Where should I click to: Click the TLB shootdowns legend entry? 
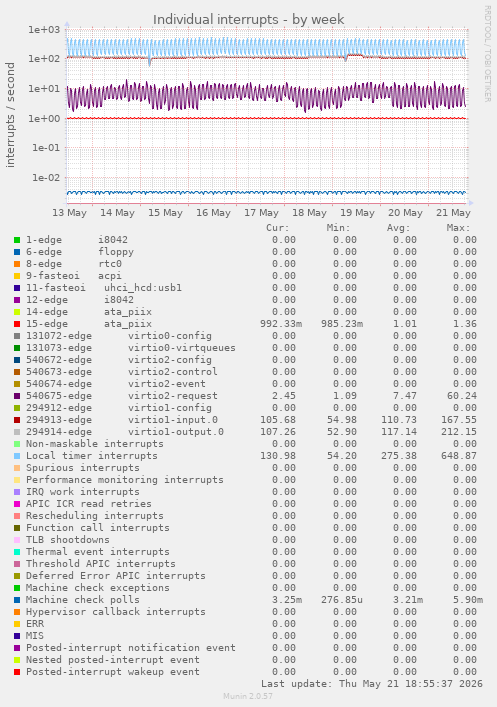[68, 540]
